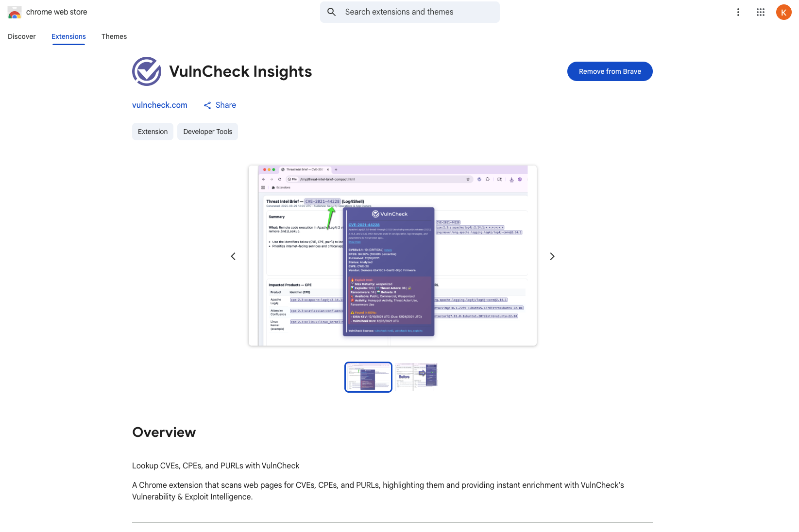Open the Discover tab
The width and height of the screenshot is (799, 532).
(x=21, y=36)
